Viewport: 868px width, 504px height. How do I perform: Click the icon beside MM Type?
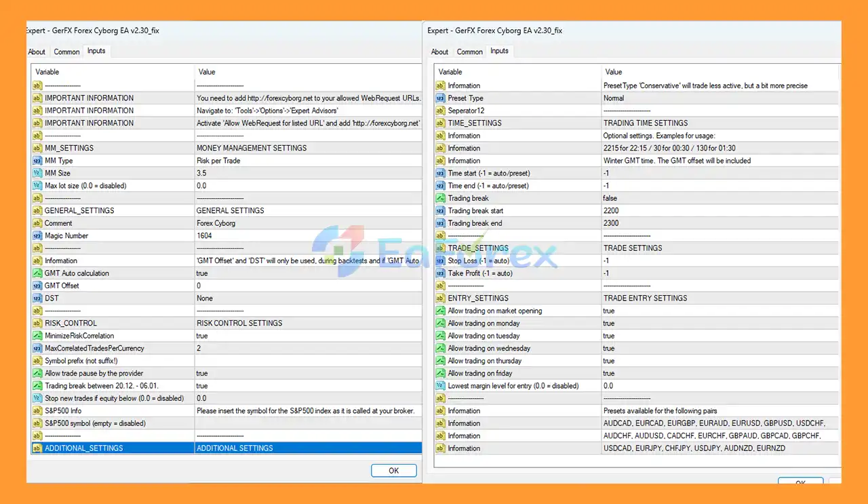pyautogui.click(x=37, y=161)
